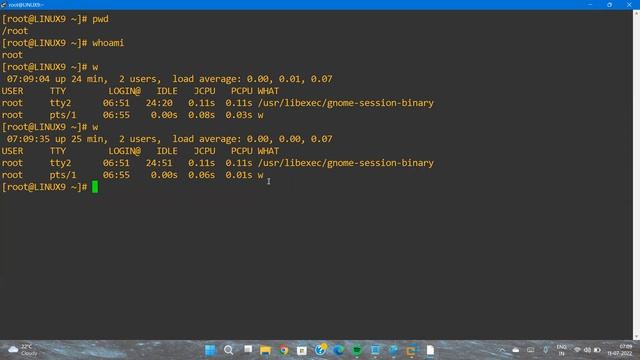Click the '07:09:04 up 24 min' uptime text
The image size is (640, 360).
[x=57, y=79]
